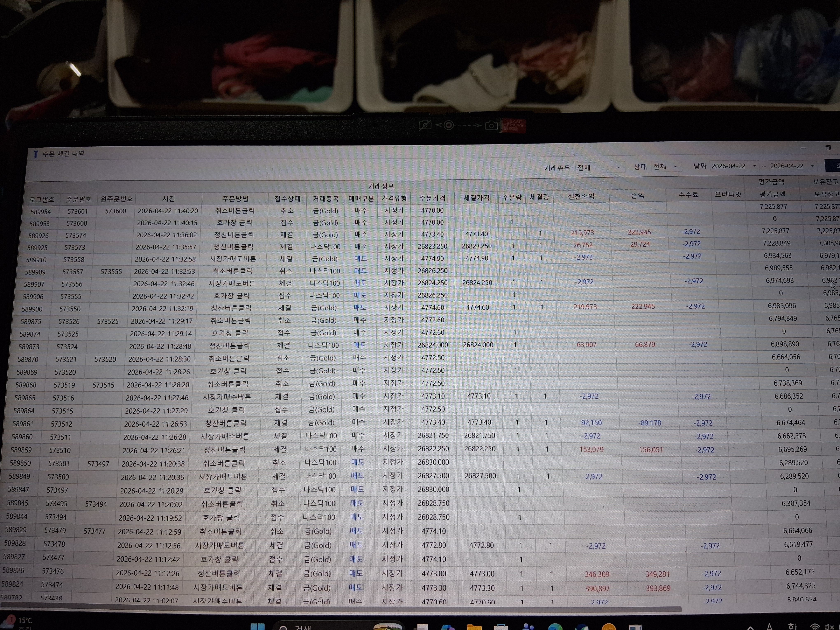Click the 주문방법 column header

pos(235,198)
